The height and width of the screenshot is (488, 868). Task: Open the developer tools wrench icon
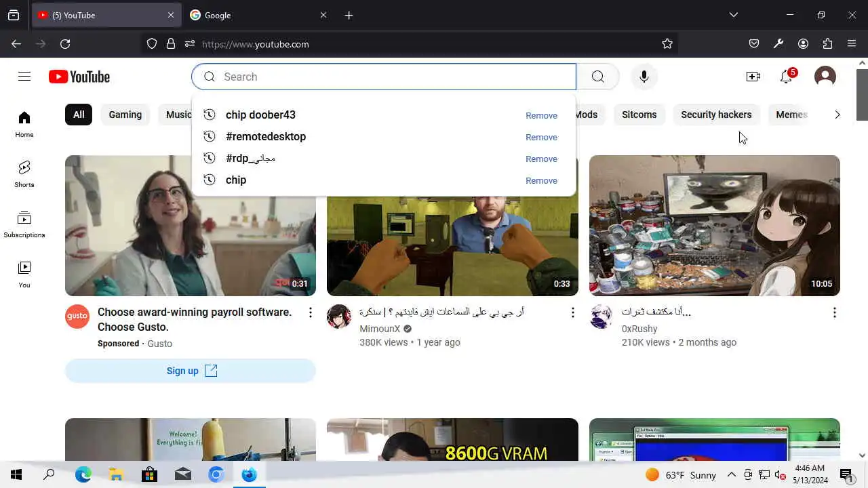778,44
